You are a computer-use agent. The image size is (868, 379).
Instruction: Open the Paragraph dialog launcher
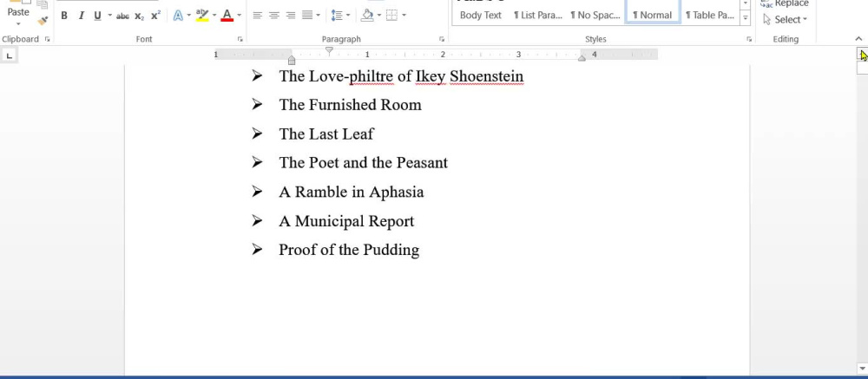coord(442,39)
